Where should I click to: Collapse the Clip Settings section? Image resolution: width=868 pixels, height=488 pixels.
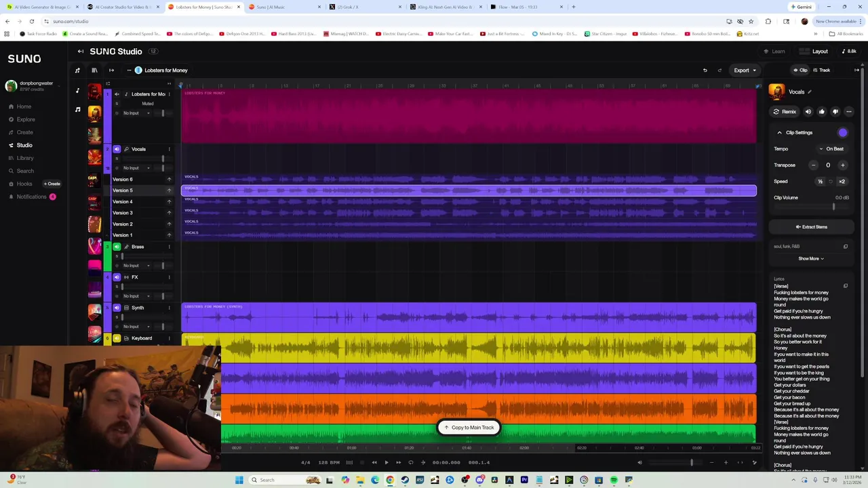(779, 133)
